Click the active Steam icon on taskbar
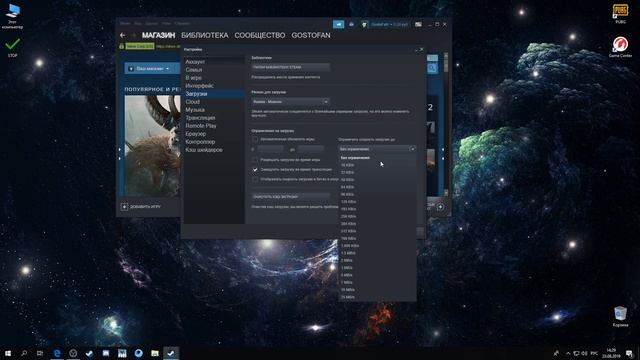Image resolution: width=640 pixels, height=360 pixels. point(171,353)
